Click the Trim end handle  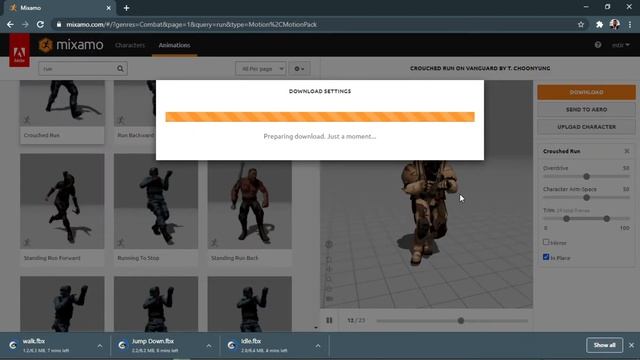point(607,219)
